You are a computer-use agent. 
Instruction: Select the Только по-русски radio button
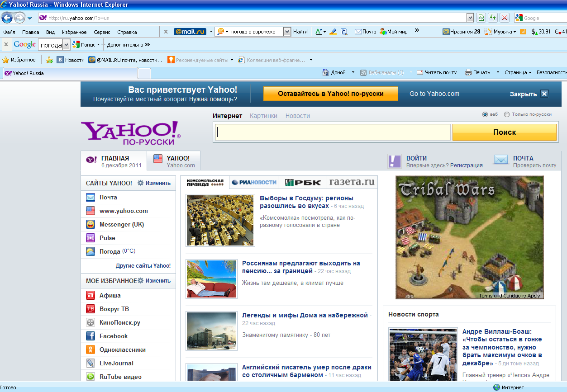(x=507, y=114)
